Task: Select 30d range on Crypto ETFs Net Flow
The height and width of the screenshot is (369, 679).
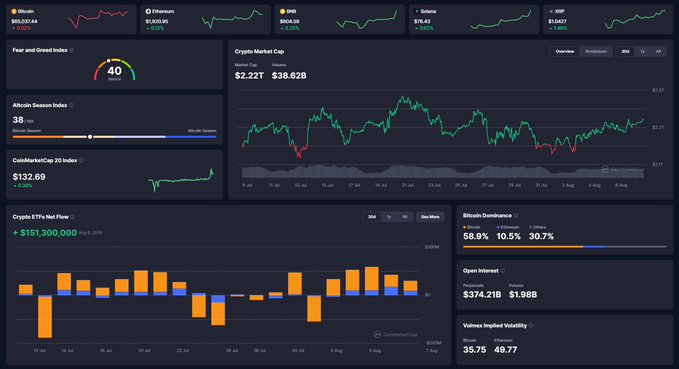Action: tap(372, 217)
